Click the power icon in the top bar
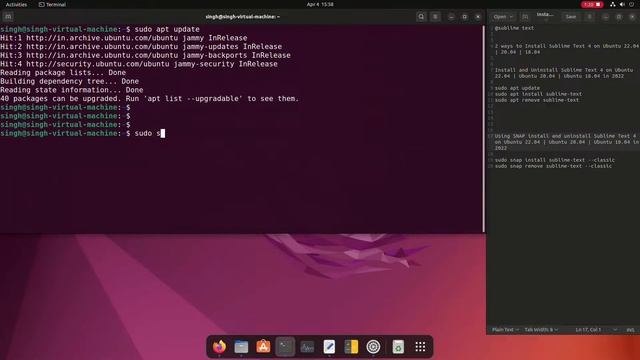 coord(631,4)
